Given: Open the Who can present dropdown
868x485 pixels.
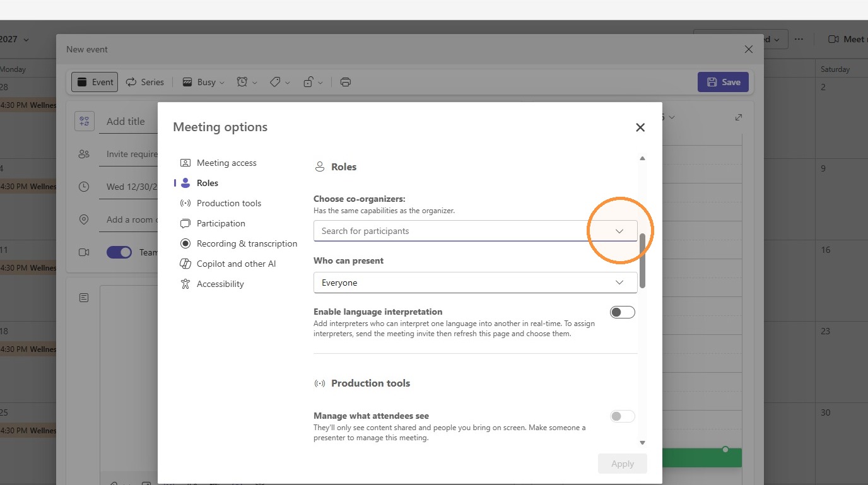Looking at the screenshot, I should 476,283.
